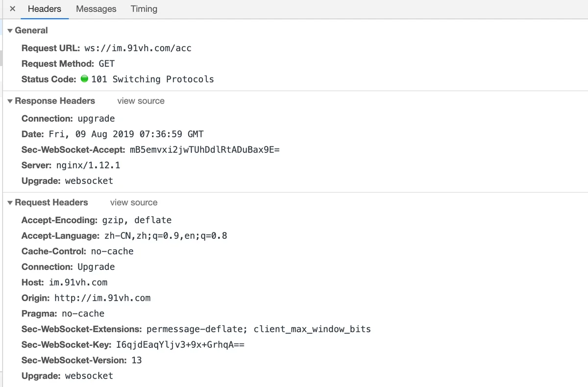Close the request details panel
Viewport: 588px width, 387px height.
pyautogui.click(x=13, y=9)
